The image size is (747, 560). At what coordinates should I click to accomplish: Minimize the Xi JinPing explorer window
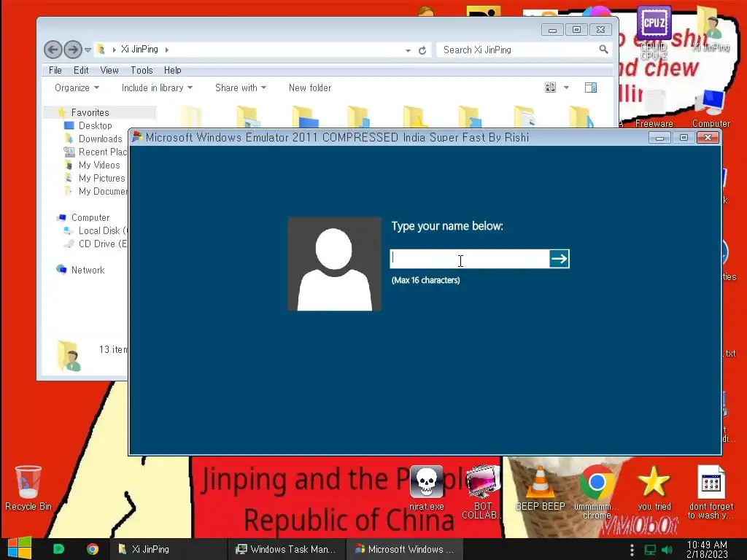pos(552,30)
